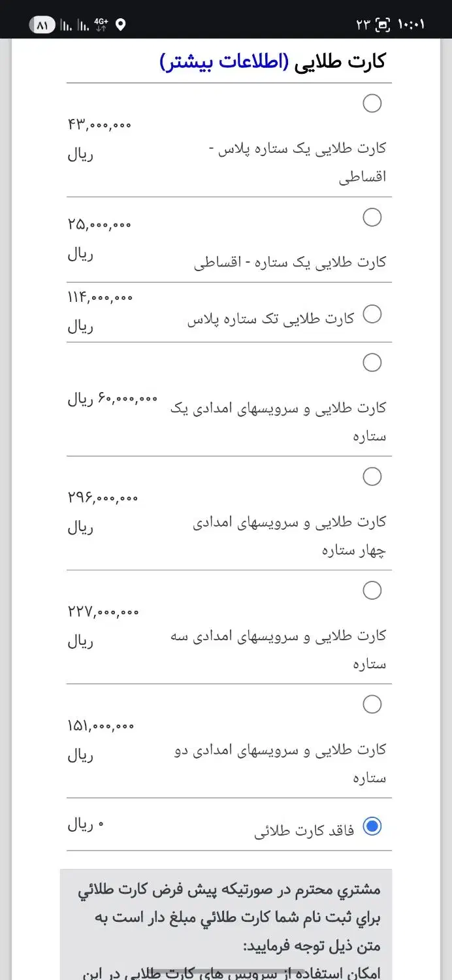Viewport: 452px width, 980px height.
Task: Tap the 4G+ network icon
Action: (101, 25)
